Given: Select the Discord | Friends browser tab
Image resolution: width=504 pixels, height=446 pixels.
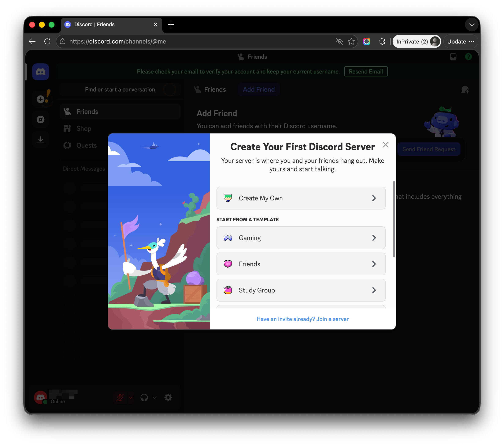Looking at the screenshot, I should pyautogui.click(x=111, y=25).
